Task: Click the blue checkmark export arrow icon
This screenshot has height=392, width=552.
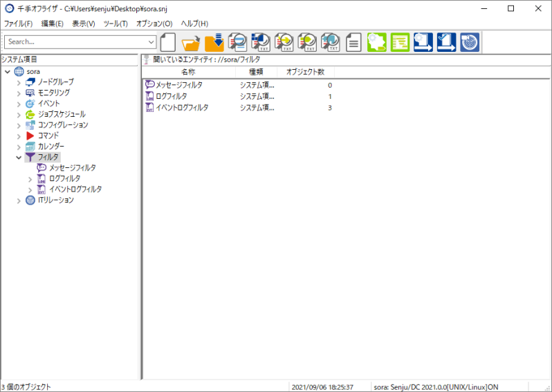Action: click(x=446, y=42)
